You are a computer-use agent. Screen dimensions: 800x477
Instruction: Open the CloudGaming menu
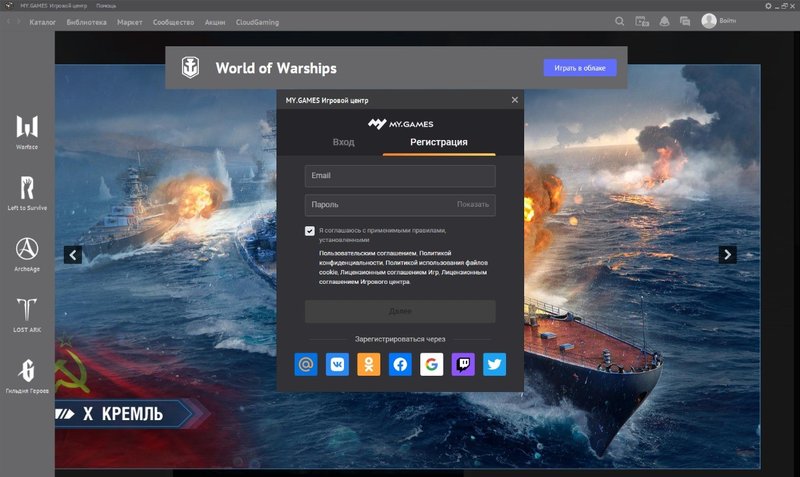pyautogui.click(x=257, y=22)
